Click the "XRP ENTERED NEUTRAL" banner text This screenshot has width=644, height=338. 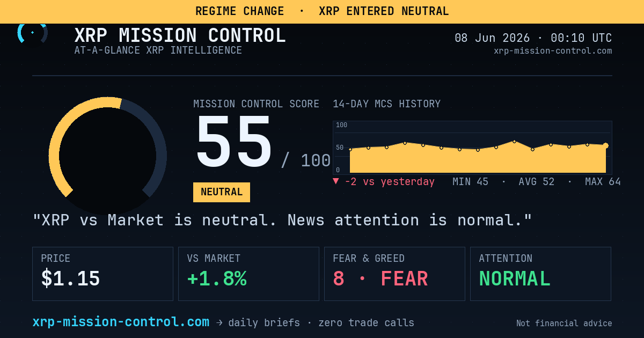(x=384, y=11)
